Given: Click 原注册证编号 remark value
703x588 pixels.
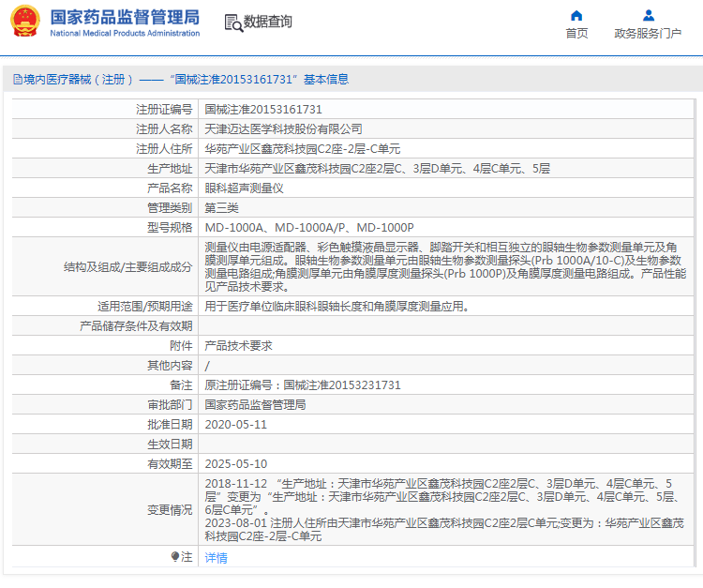Looking at the screenshot, I should (x=303, y=385).
